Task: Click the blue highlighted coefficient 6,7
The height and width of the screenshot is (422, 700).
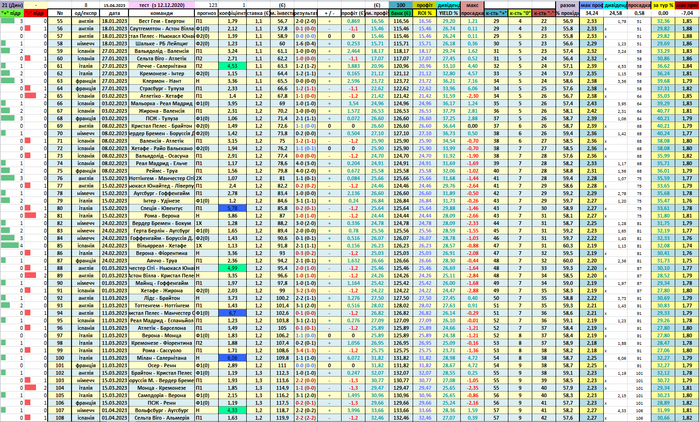Action: (x=232, y=313)
